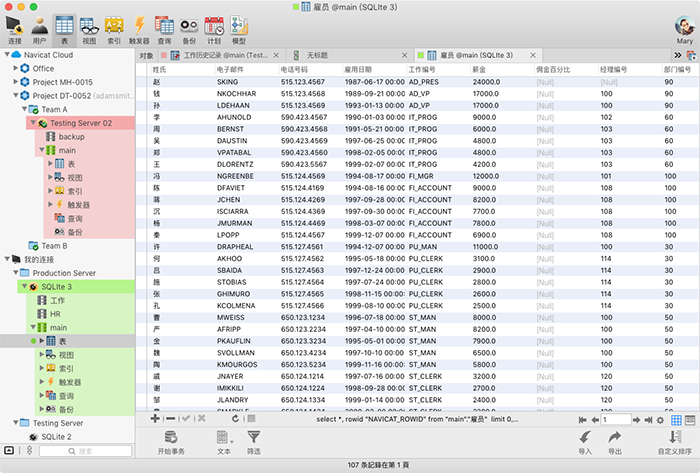This screenshot has height=473, width=700.
Task: Click the 导出 (Export) button
Action: click(615, 443)
